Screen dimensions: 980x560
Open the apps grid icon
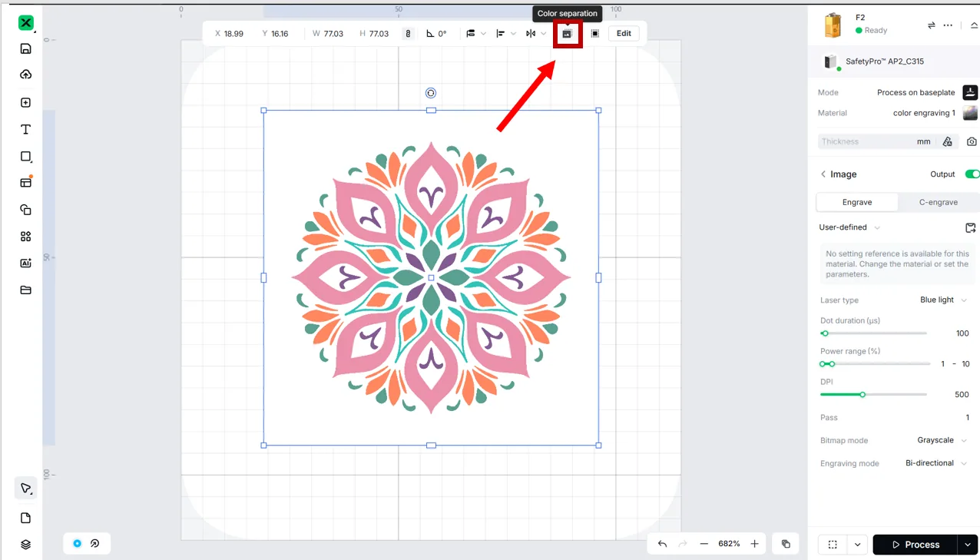pos(25,237)
